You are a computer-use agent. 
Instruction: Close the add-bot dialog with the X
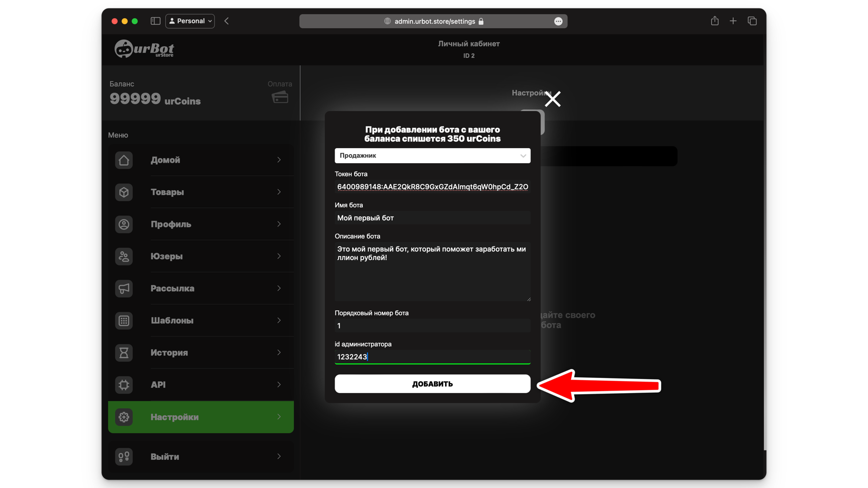[x=553, y=99]
